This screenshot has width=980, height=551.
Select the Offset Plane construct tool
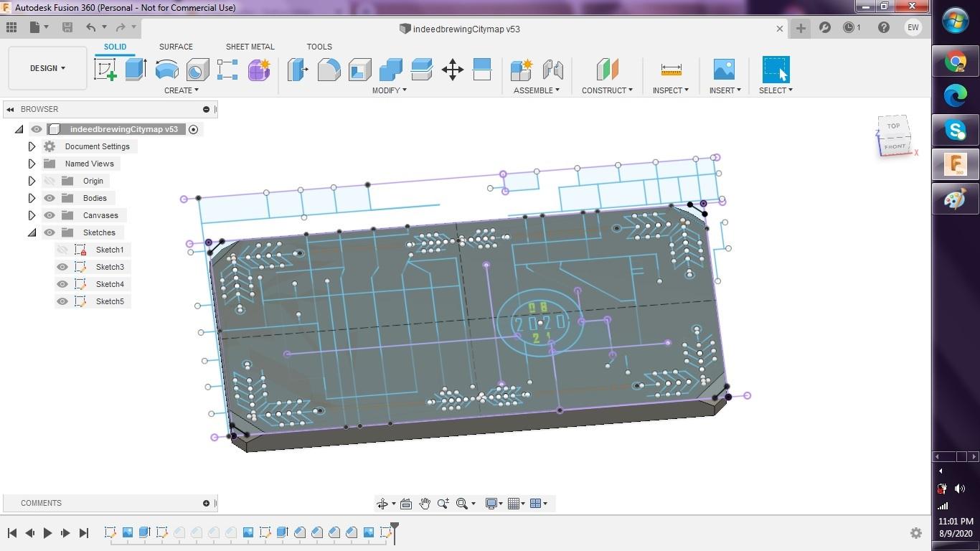607,70
